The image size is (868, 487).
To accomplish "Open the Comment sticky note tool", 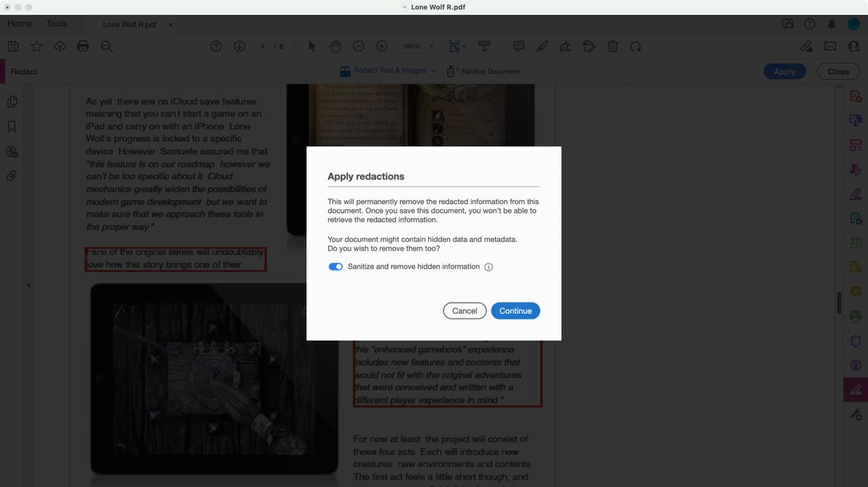I will click(x=519, y=46).
